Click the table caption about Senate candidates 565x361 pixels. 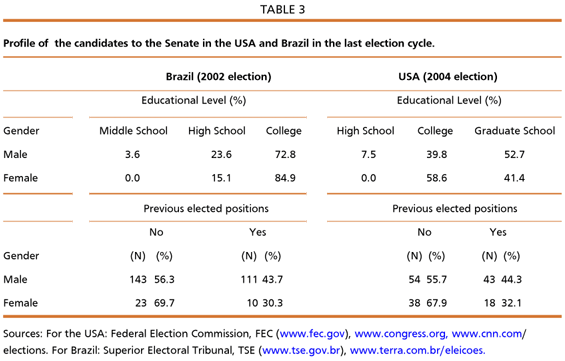point(219,44)
